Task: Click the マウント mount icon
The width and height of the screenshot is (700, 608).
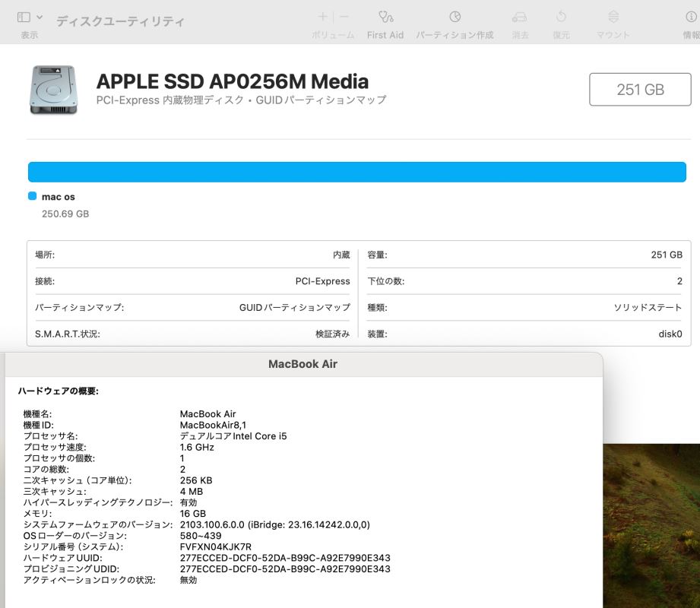Action: click(x=613, y=17)
